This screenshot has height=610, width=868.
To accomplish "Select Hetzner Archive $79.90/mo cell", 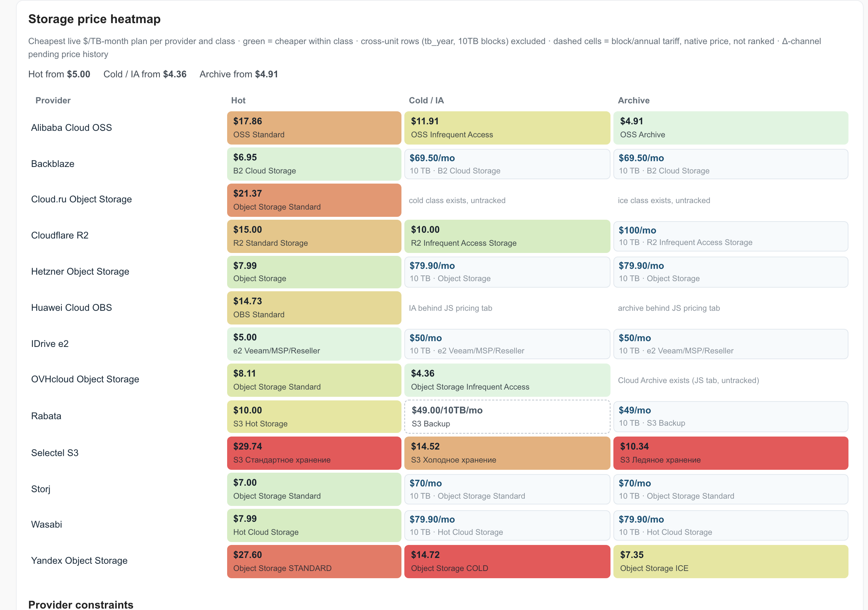I will [x=731, y=272].
